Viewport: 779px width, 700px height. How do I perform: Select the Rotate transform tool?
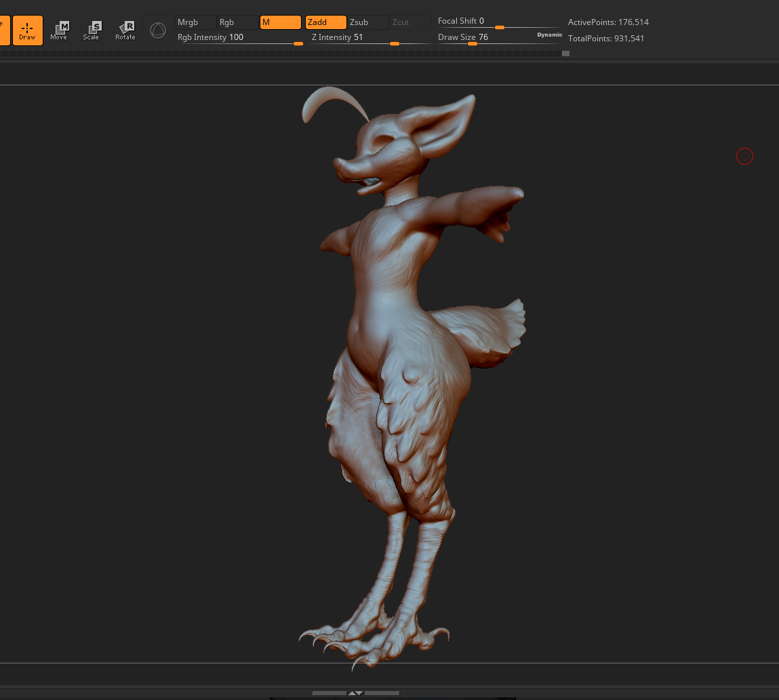[125, 30]
